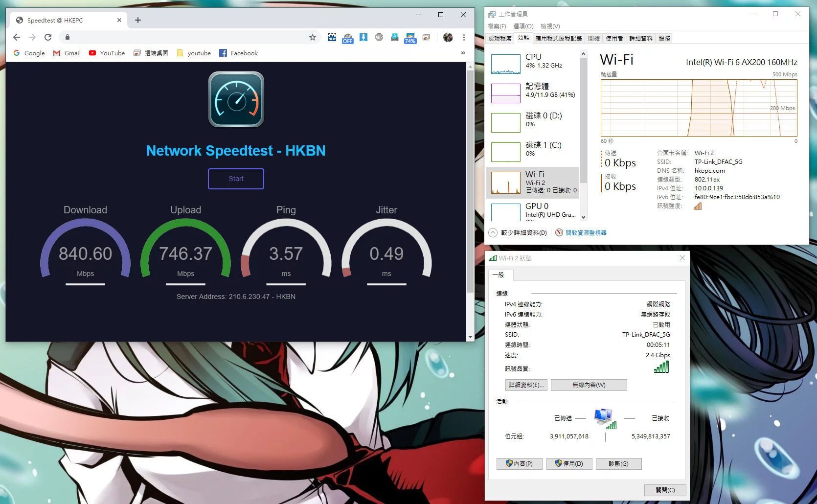
Task: Select 記憶體 memory in the performance list
Action: click(x=533, y=93)
